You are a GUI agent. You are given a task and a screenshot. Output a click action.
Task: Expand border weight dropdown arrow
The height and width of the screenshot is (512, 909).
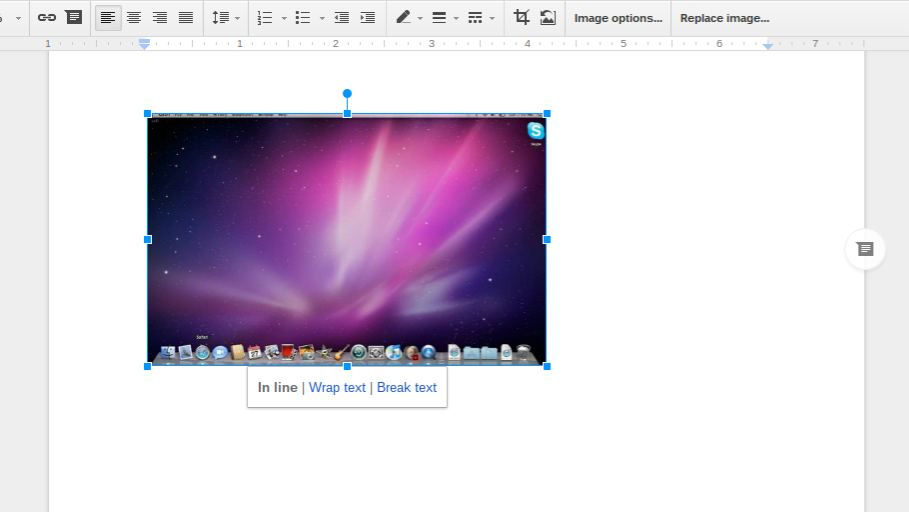456,19
